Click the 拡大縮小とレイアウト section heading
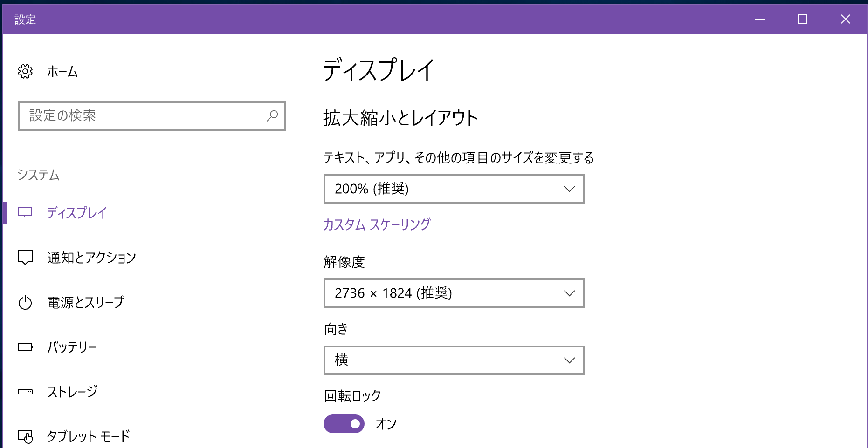 click(x=400, y=118)
